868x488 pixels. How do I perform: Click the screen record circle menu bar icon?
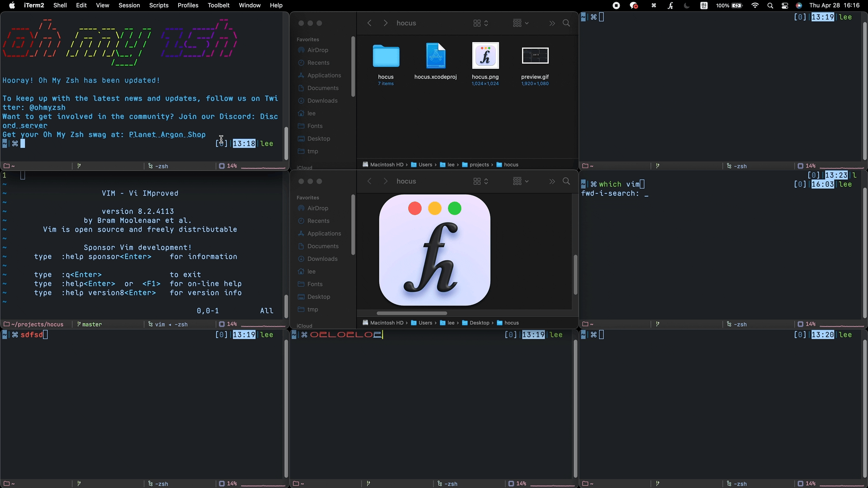point(616,5)
